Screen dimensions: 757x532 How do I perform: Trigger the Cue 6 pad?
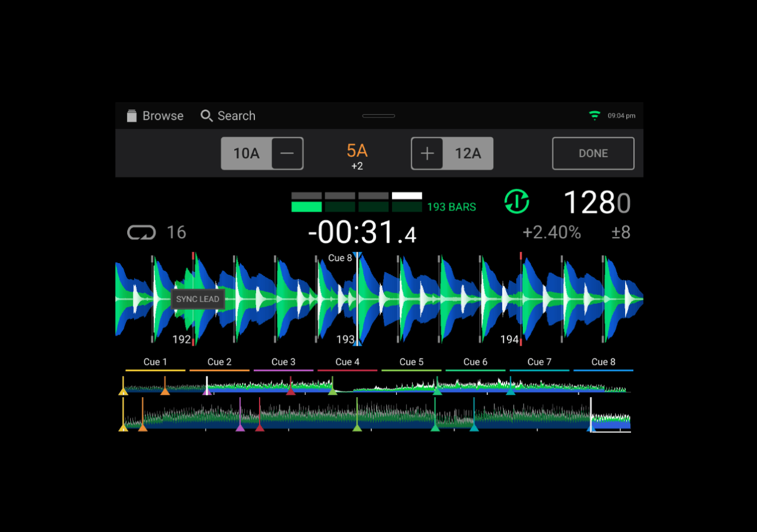click(475, 362)
